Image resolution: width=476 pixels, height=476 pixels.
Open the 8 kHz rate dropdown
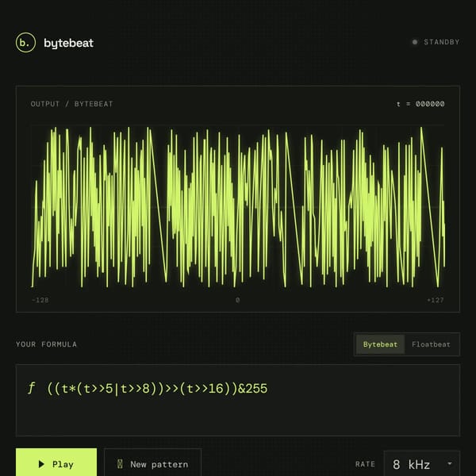point(422,464)
